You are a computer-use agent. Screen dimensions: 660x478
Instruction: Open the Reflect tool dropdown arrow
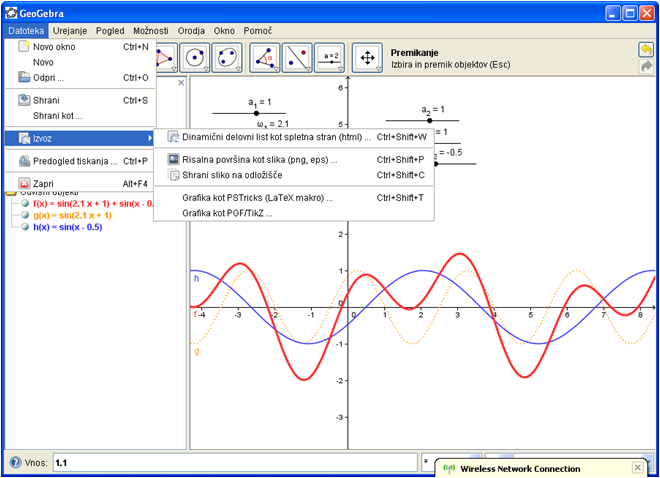click(x=308, y=69)
